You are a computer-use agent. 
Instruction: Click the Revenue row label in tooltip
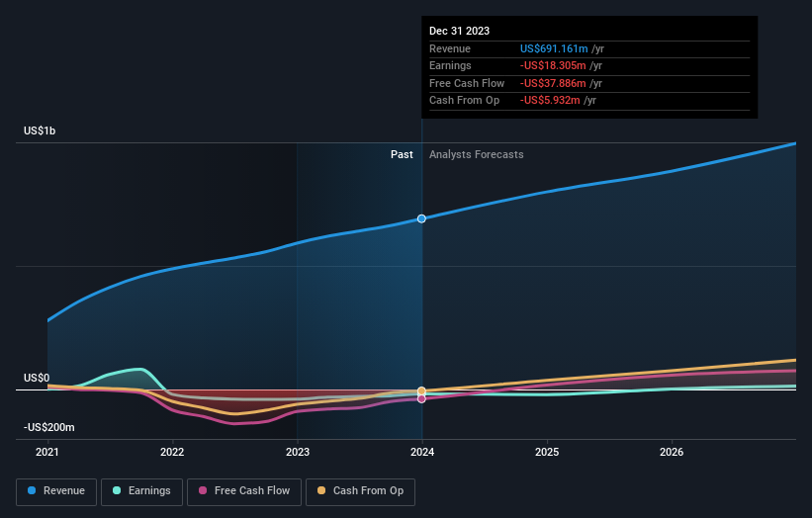coord(450,48)
